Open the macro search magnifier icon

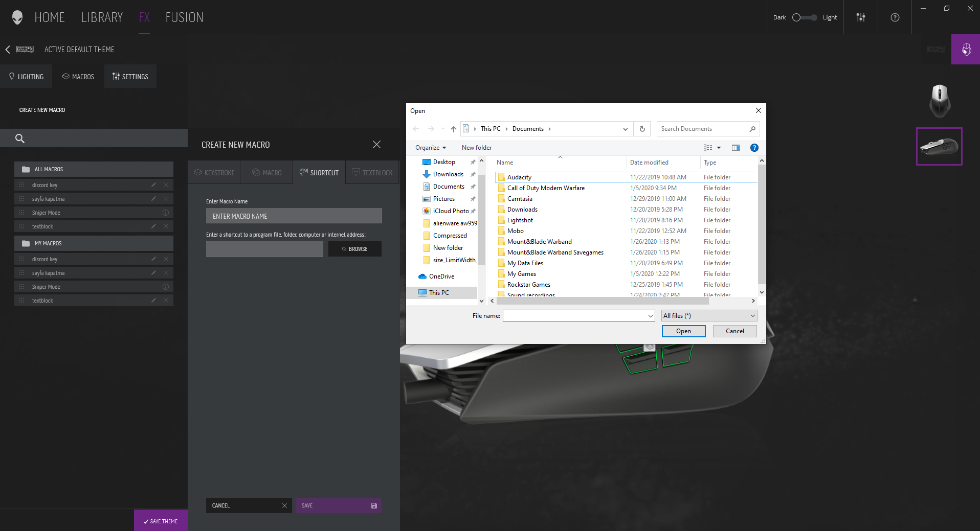[20, 138]
